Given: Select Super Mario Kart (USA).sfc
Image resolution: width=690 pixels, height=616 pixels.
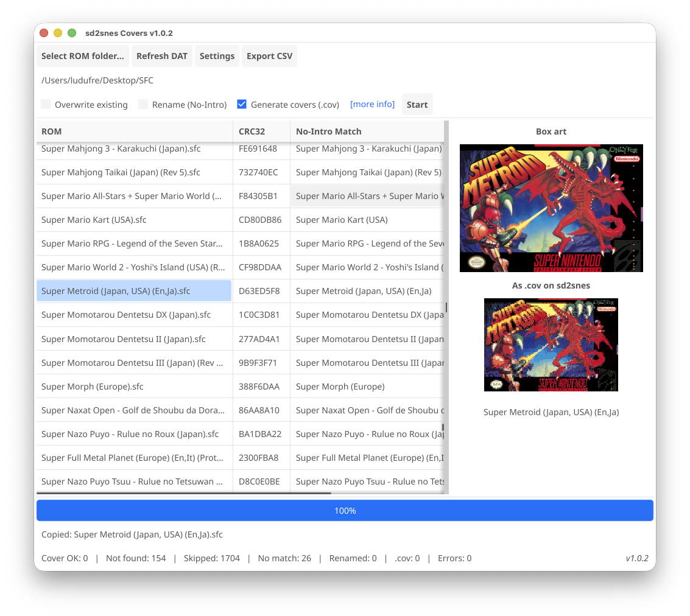Looking at the screenshot, I should click(134, 220).
